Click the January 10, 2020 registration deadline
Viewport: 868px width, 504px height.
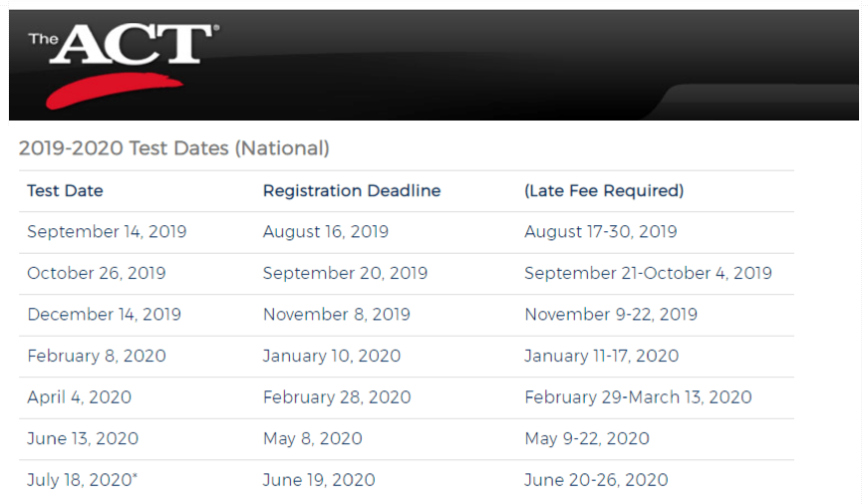(332, 356)
